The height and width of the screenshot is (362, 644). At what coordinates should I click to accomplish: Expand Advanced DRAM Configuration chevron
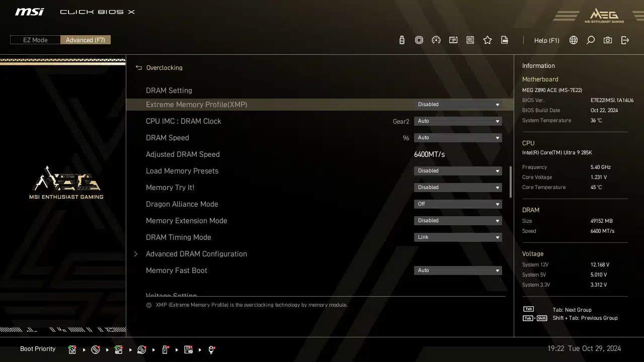click(136, 254)
